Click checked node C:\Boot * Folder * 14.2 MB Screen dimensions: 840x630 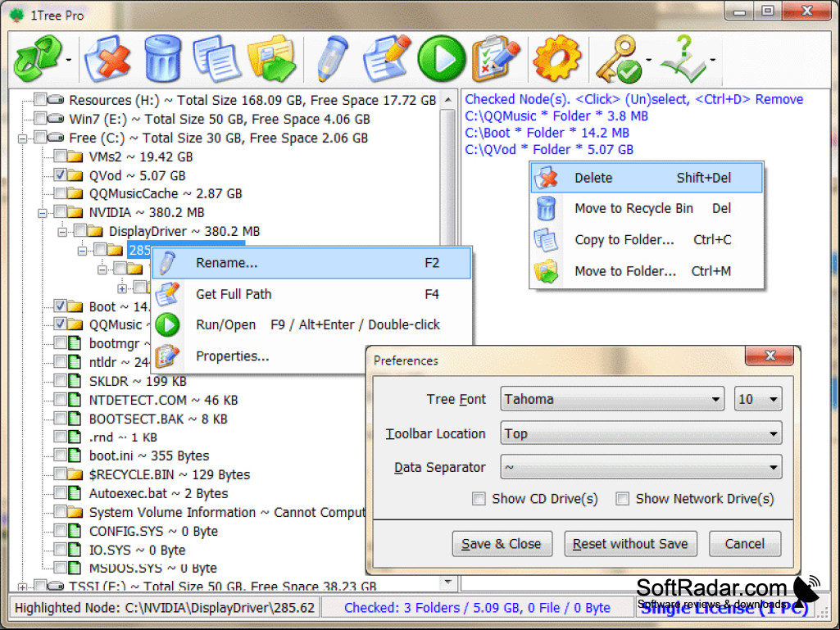tap(547, 133)
